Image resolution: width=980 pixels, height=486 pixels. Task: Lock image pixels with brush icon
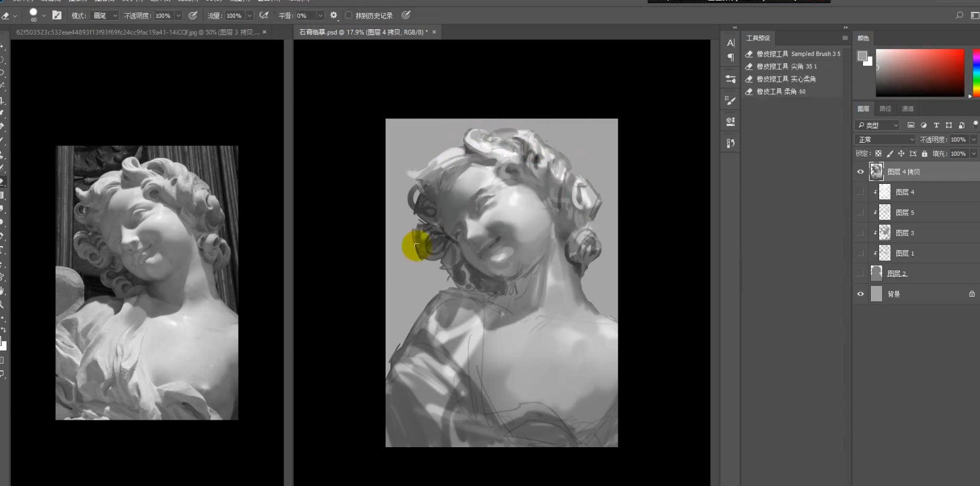tap(890, 153)
